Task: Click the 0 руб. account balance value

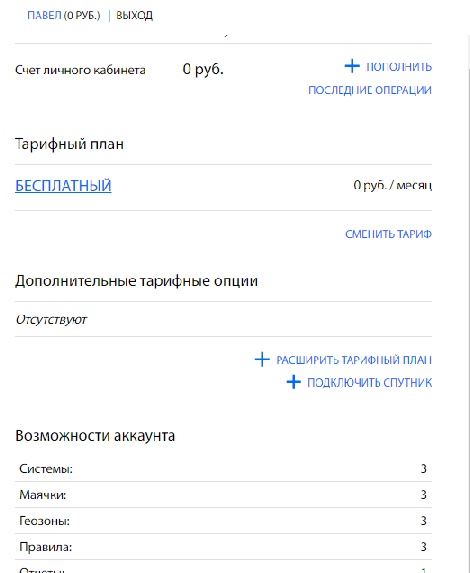Action: (203, 69)
